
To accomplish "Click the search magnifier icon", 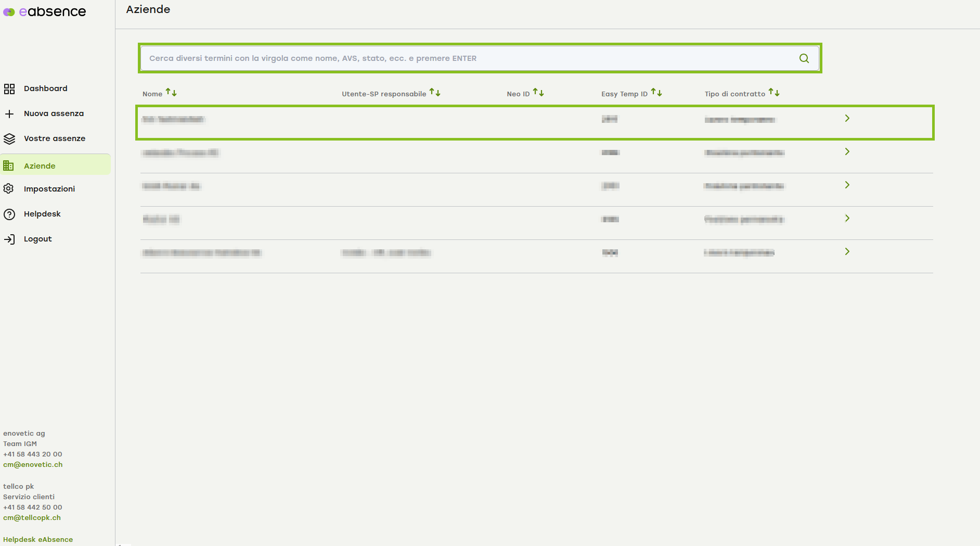I will 804,58.
